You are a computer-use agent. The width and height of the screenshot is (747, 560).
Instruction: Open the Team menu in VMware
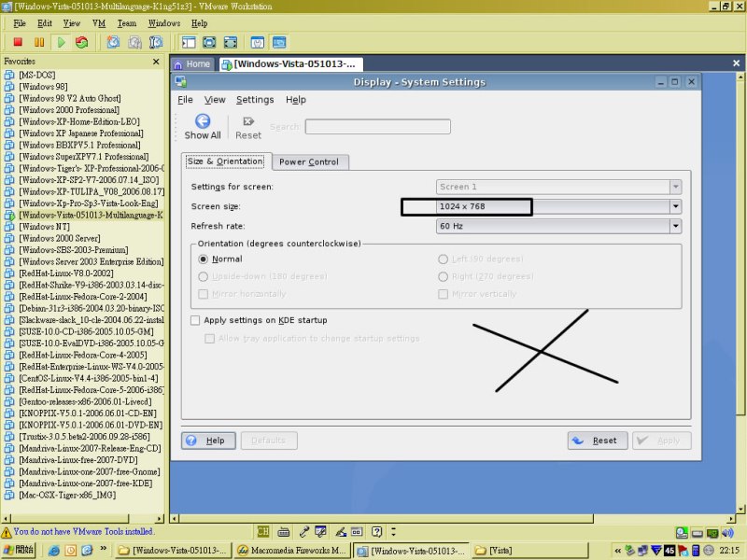(127, 23)
